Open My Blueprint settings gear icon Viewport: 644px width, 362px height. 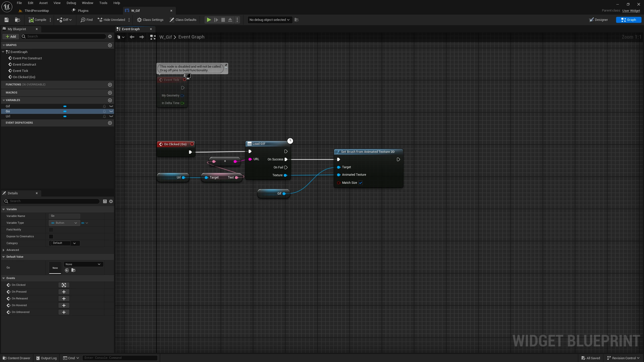tap(110, 36)
